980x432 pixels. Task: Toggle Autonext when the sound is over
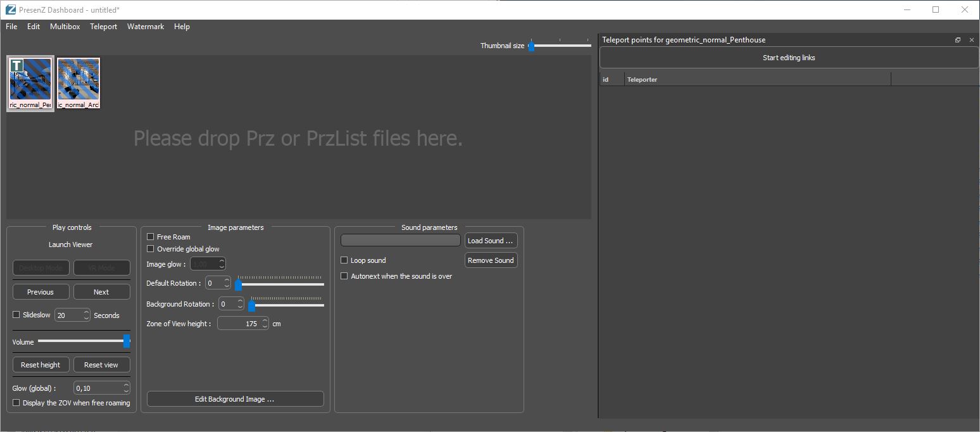[x=344, y=276]
